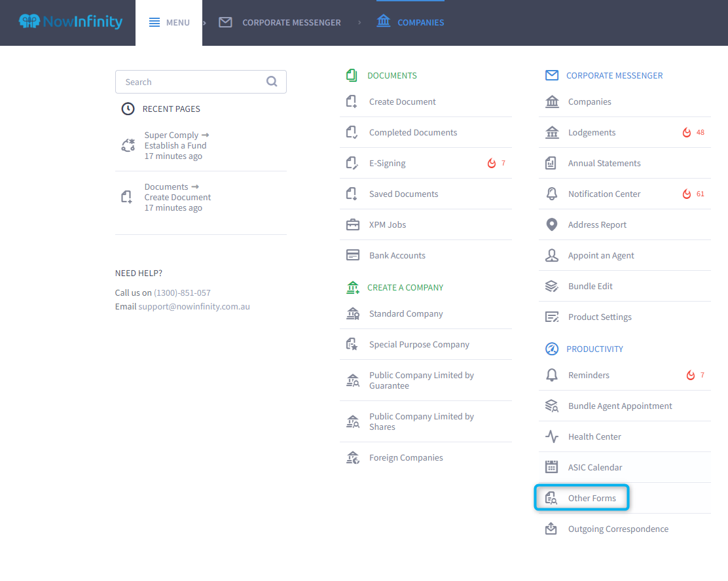Click the Lodgements alert count 48

point(700,132)
